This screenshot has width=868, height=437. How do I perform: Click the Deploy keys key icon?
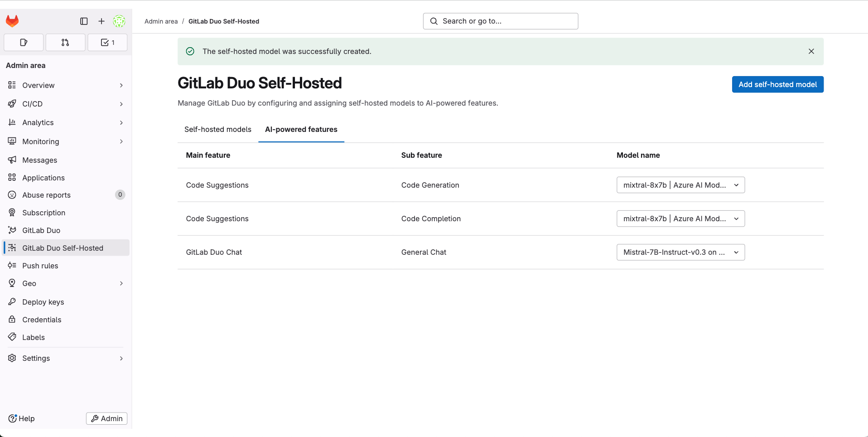[x=12, y=302]
